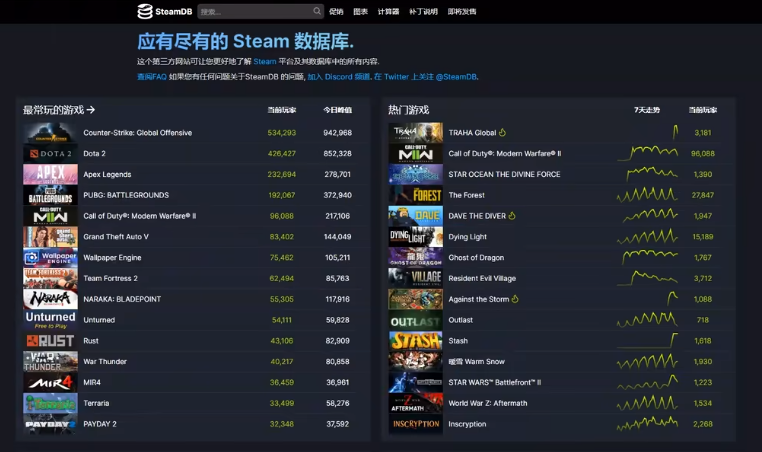Click the Outlast game thumbnail
The image size is (762, 452).
pos(416,320)
